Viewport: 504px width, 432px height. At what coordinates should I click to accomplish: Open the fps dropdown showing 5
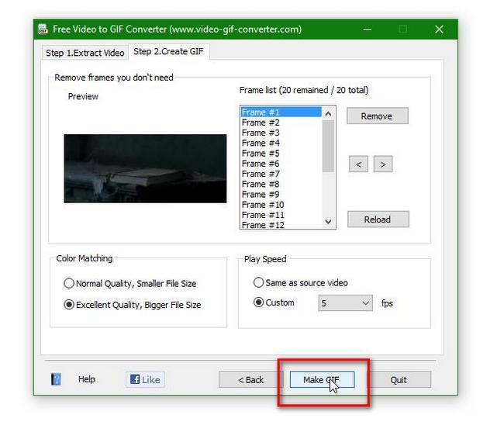tap(346, 303)
